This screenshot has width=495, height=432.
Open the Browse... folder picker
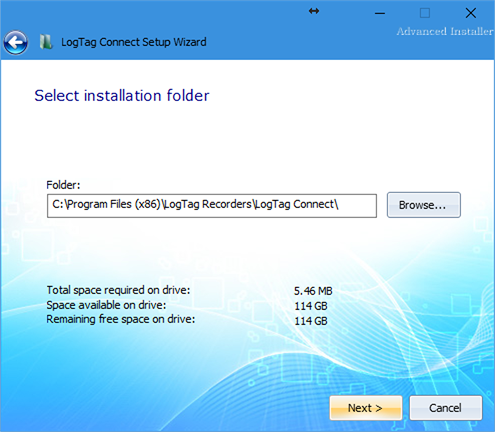coord(424,205)
